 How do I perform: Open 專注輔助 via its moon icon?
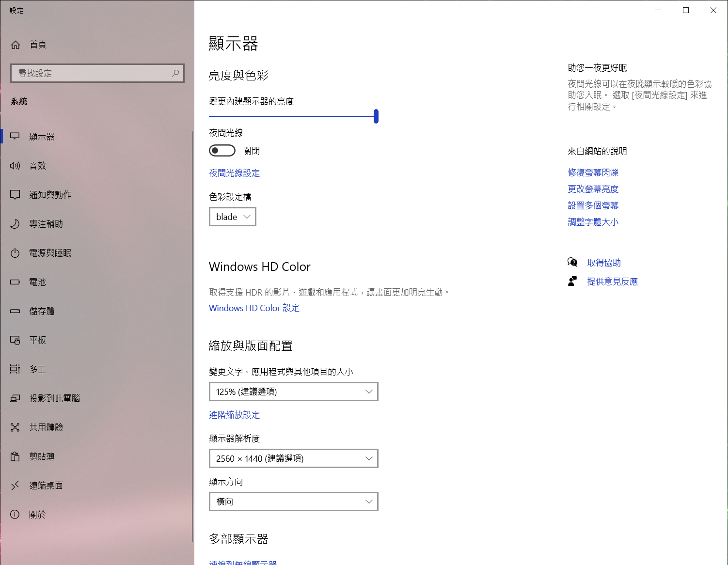pos(15,224)
